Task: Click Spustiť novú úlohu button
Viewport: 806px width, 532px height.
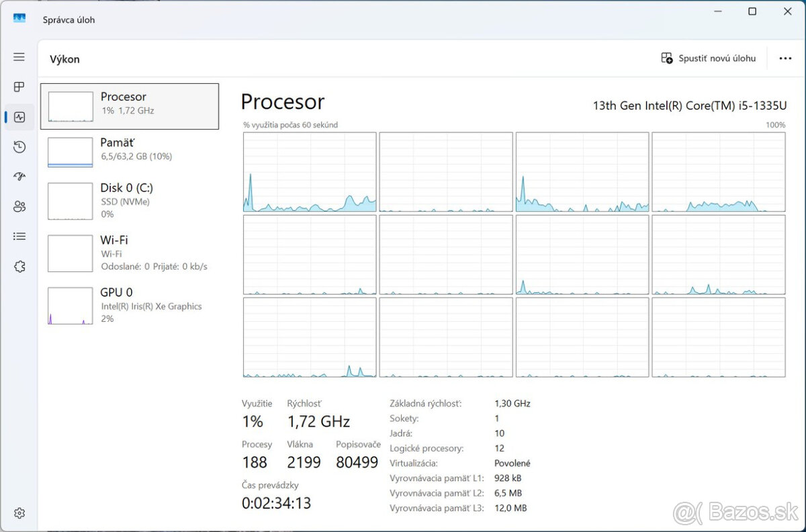Action: click(709, 58)
